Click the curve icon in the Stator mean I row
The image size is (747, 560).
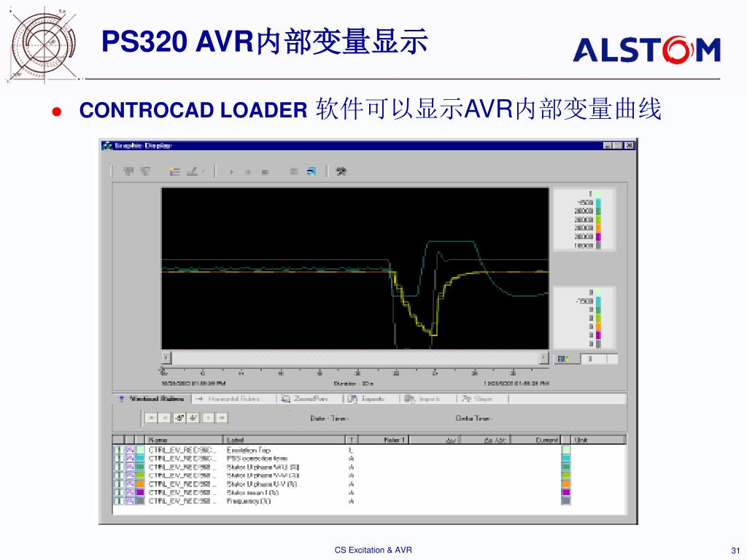point(130,493)
